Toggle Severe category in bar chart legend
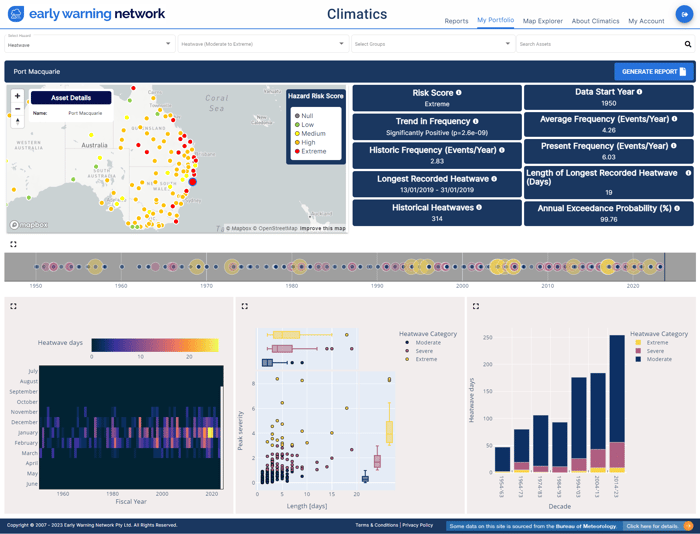700x534 pixels. (650, 351)
